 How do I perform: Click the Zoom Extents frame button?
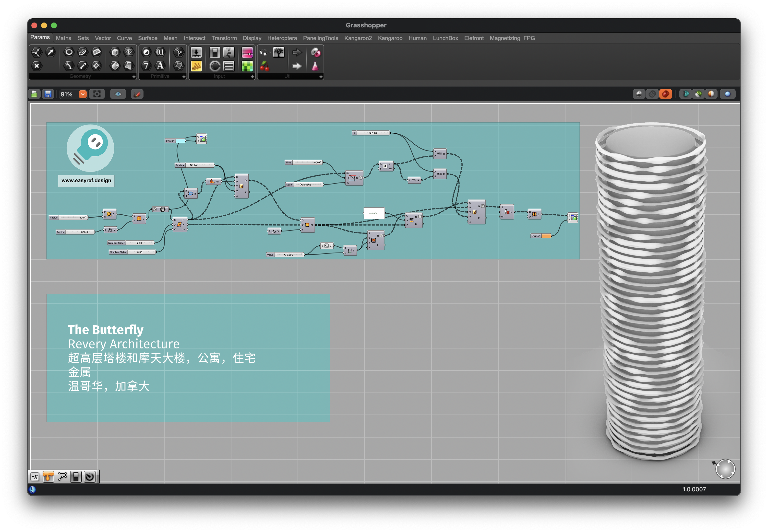[x=97, y=94]
